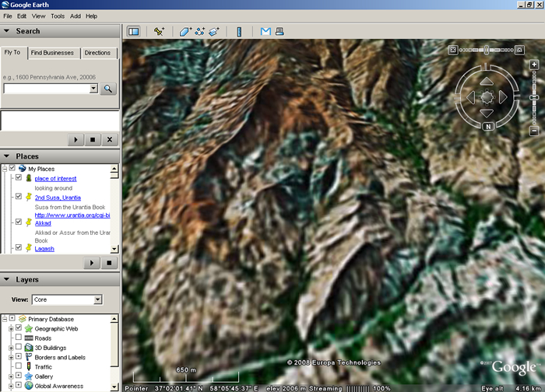Image resolution: width=545 pixels, height=392 pixels.
Task: Click the look down arrow on compass
Action: 487,113
